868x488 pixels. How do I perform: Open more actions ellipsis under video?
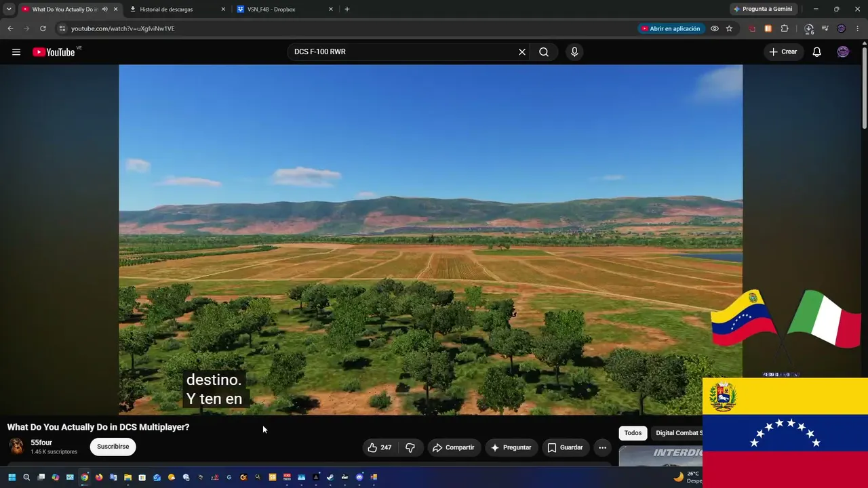[602, 447]
